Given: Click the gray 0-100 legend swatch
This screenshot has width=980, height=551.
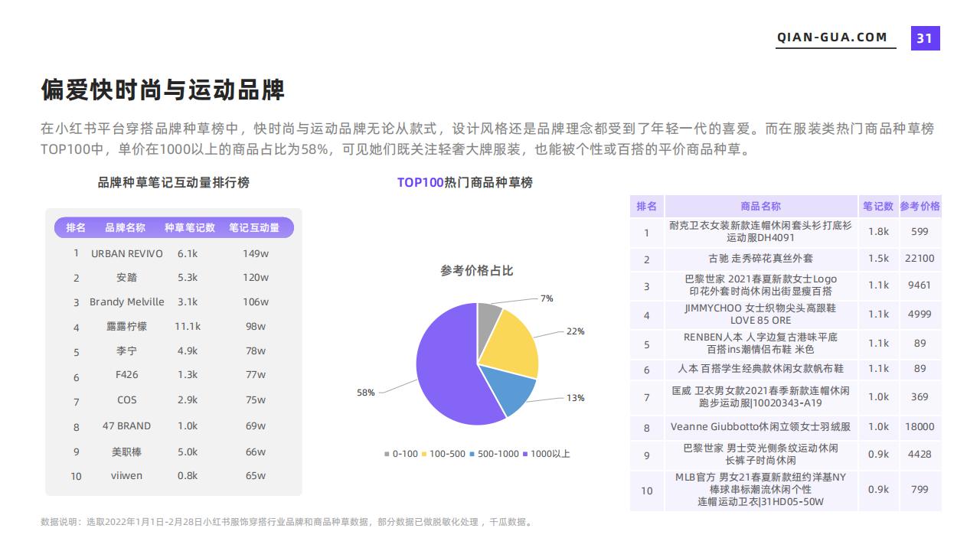Looking at the screenshot, I should coord(387,454).
